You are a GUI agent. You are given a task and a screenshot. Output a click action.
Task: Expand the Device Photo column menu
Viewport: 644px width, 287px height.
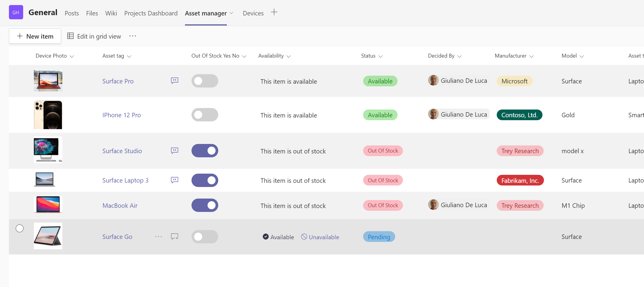(72, 56)
